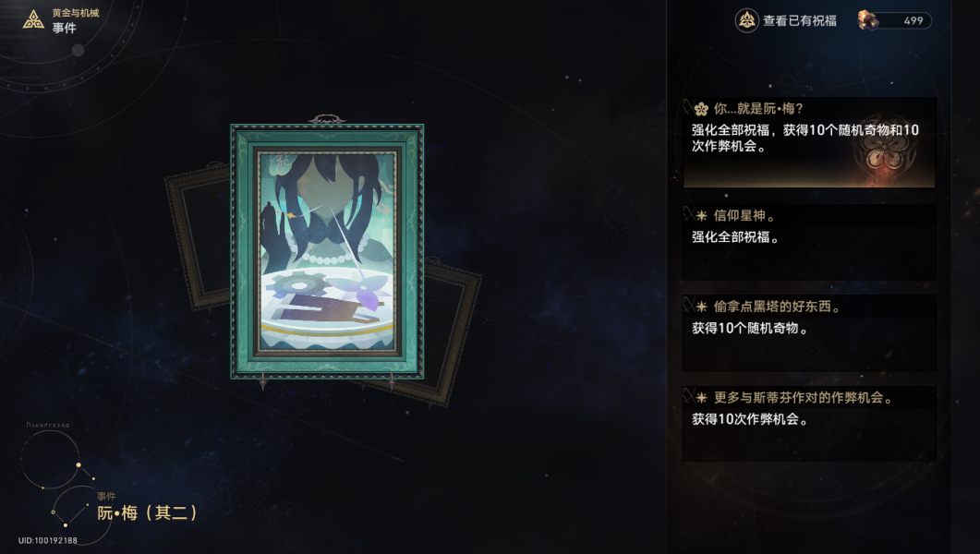
Task: Click the event title 阮•梅(其二)
Action: [148, 513]
